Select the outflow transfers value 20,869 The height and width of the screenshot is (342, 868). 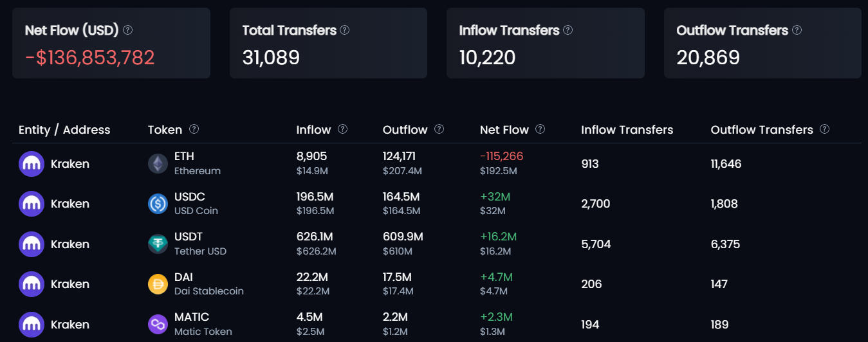(x=708, y=58)
